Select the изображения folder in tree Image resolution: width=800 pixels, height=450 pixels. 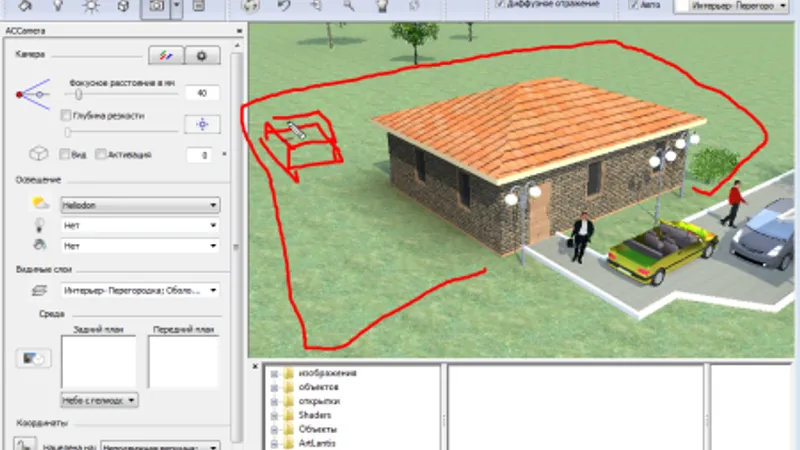pos(327,373)
